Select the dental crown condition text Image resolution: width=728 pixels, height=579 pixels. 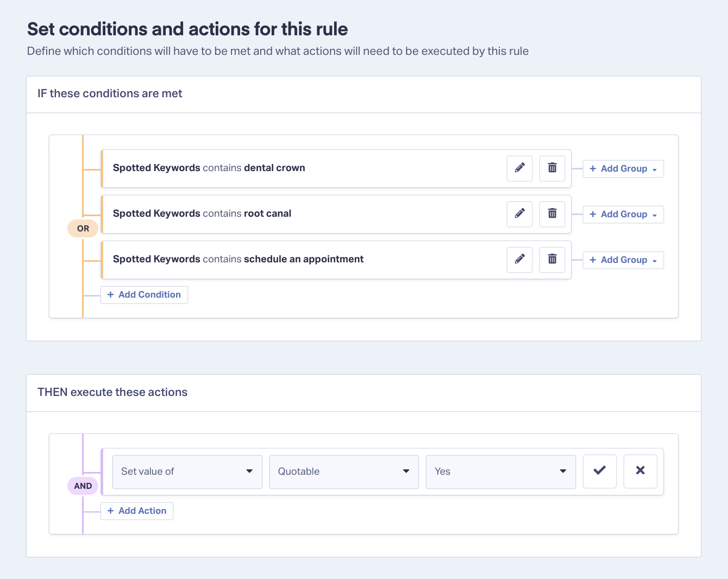[x=209, y=168]
